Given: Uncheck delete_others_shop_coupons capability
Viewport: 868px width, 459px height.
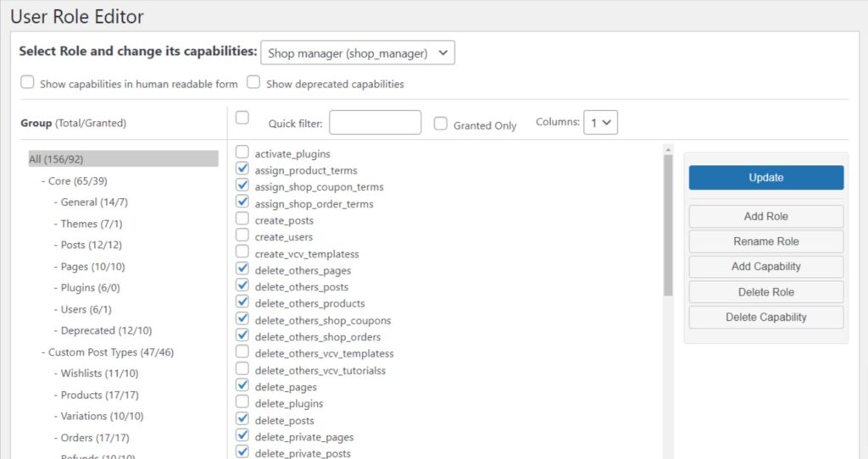Looking at the screenshot, I should 242,319.
